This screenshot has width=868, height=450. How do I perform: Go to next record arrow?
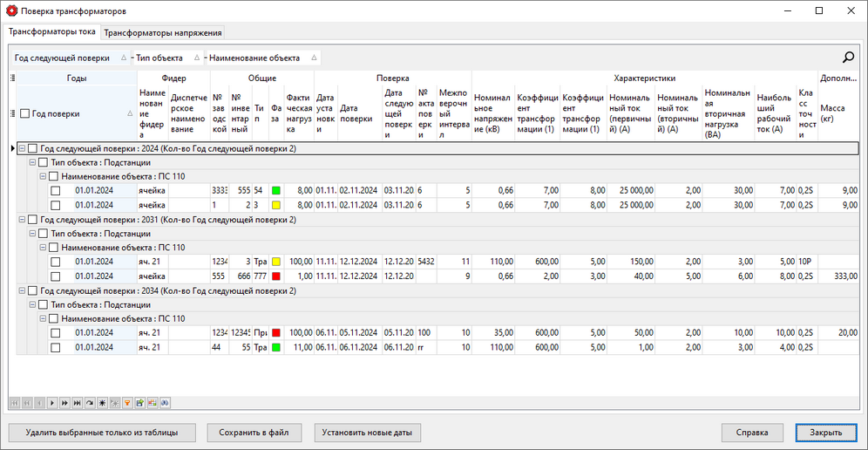coord(52,403)
